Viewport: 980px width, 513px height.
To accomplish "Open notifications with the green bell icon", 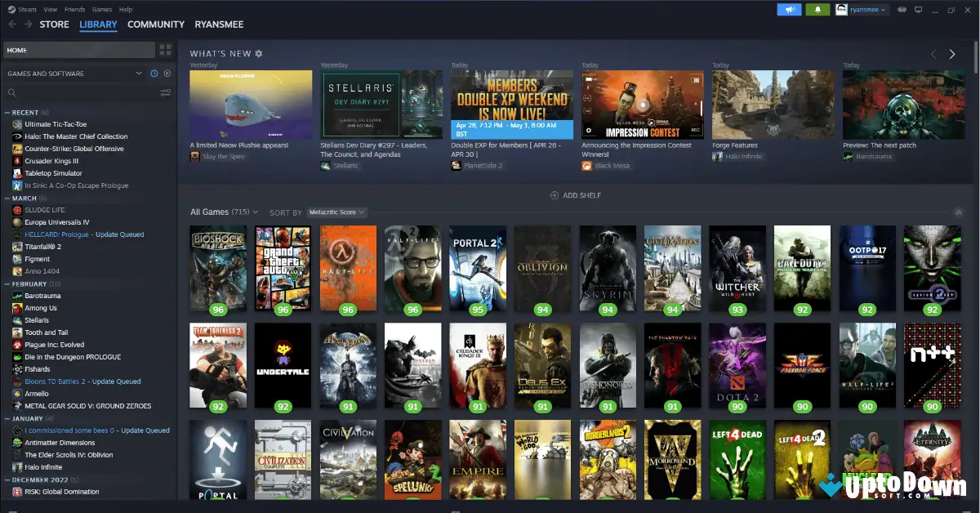I will point(817,10).
